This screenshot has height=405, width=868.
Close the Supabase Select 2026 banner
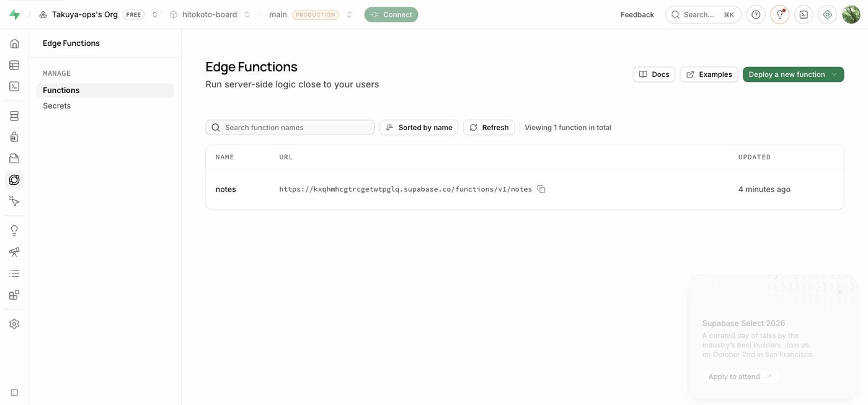pos(840,292)
